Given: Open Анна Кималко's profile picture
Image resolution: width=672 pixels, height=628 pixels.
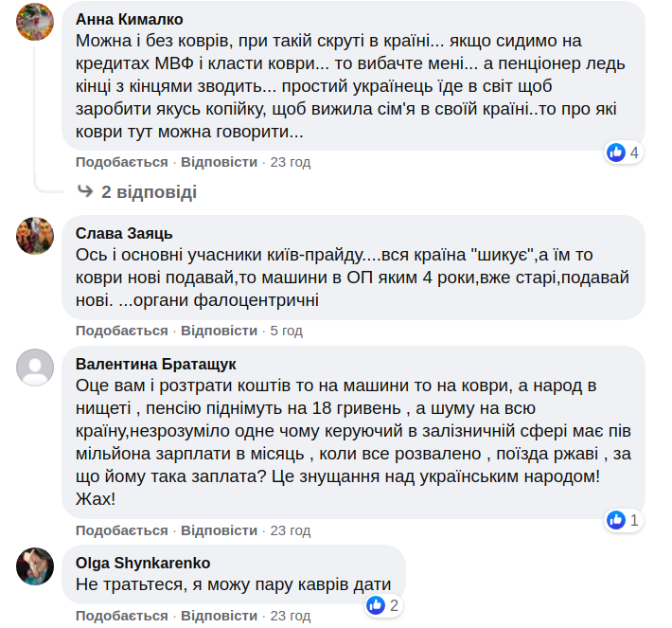Looking at the screenshot, I should click(x=35, y=21).
